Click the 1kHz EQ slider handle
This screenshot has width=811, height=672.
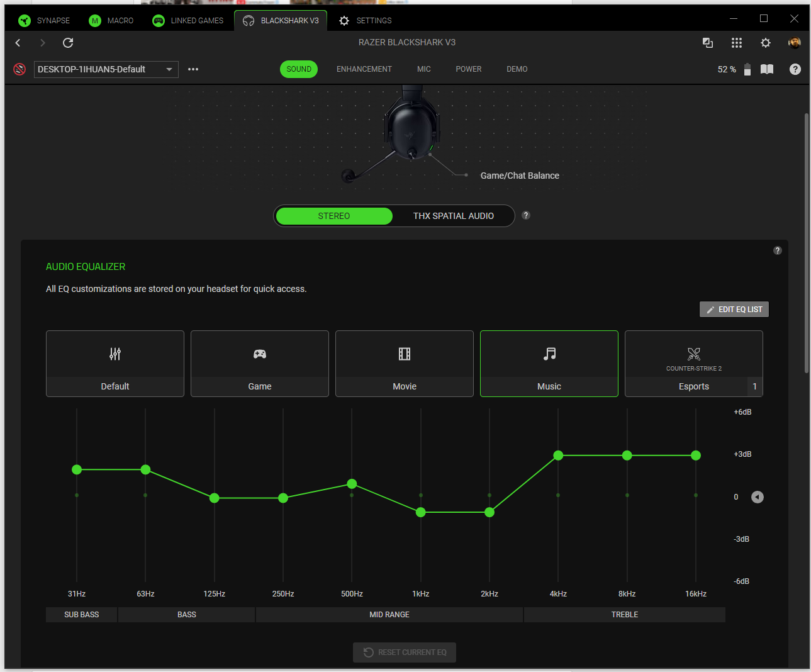click(421, 512)
